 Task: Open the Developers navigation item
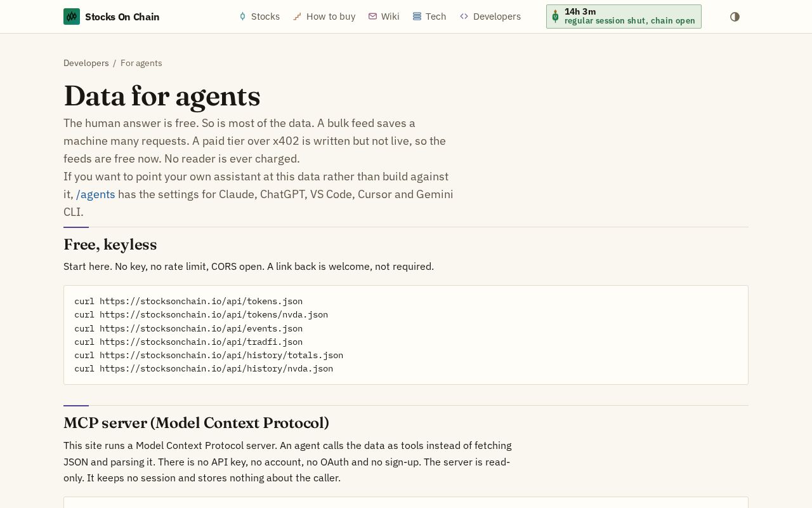point(490,17)
